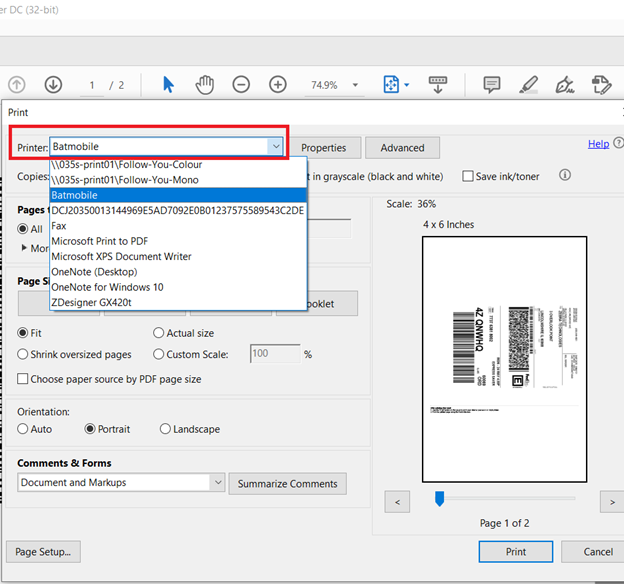Click the zoom out minus icon
Viewport: 624px width, 584px height.
(x=241, y=85)
